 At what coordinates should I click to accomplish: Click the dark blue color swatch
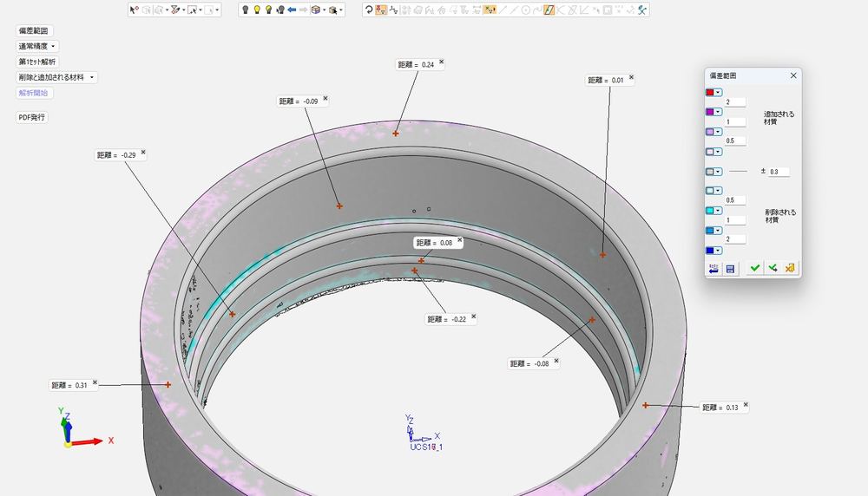click(x=710, y=251)
